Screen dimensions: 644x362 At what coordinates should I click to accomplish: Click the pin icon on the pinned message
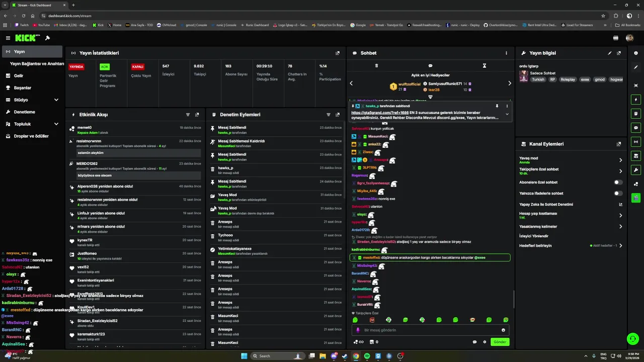[497, 106]
